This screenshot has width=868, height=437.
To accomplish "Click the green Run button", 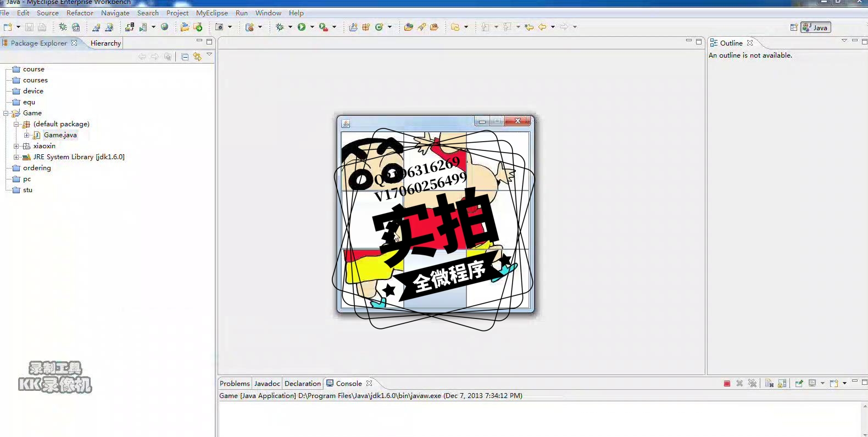I will [x=302, y=27].
